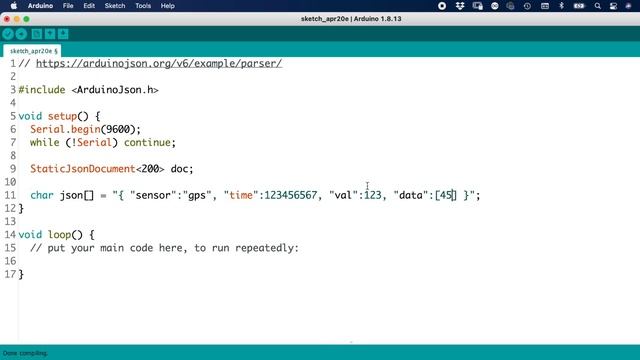The width and height of the screenshot is (640, 360).
Task: Click on 'void setup() {' line
Action: [59, 116]
